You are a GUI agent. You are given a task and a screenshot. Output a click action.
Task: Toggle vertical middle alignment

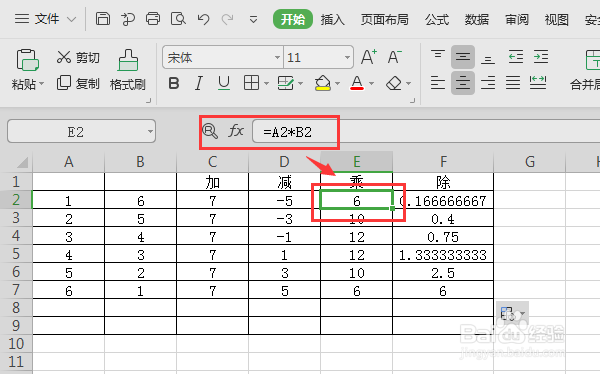pyautogui.click(x=463, y=57)
